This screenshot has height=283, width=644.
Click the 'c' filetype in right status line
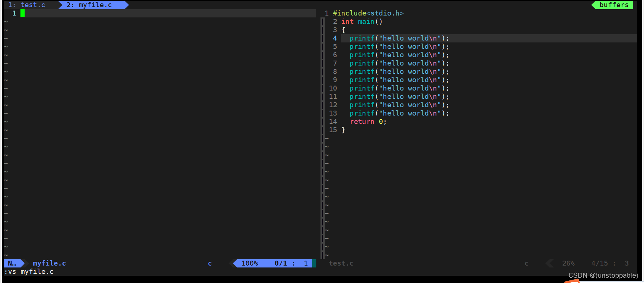click(527, 263)
